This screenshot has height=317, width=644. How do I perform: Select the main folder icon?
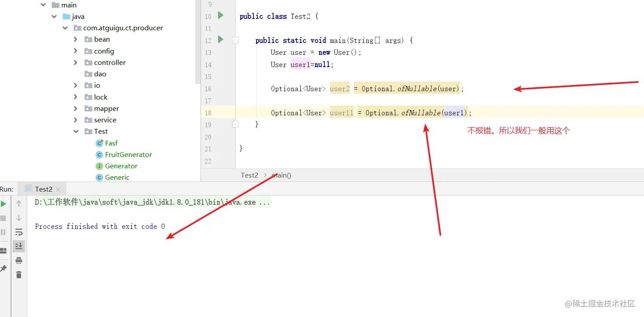tap(55, 5)
